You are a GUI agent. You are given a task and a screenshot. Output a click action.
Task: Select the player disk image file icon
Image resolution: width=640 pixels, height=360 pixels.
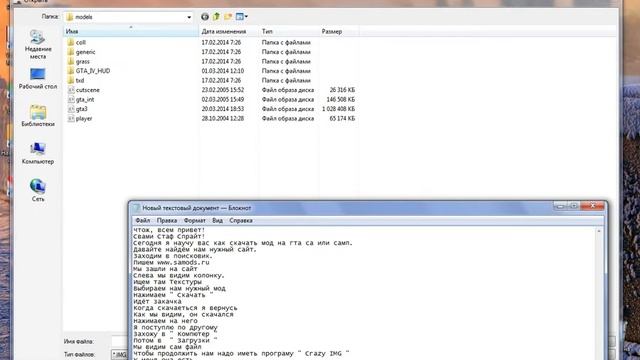[71, 118]
